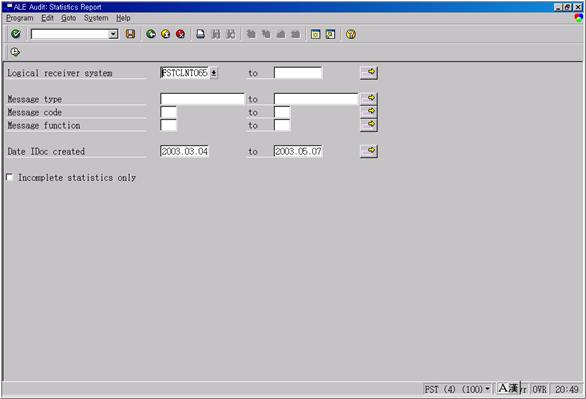
Task: Open the command field dropdown arrow
Action: coord(113,34)
